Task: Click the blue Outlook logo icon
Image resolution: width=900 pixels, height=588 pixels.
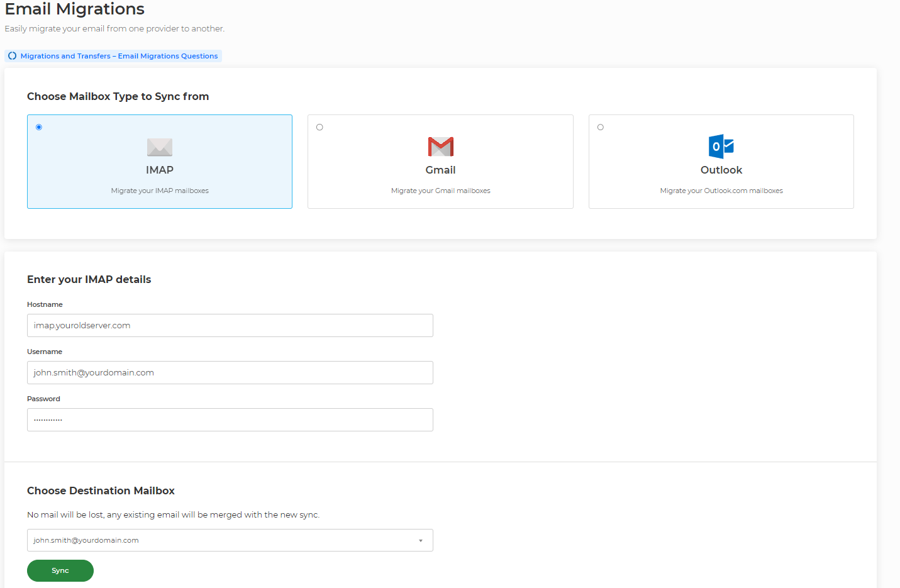Action: tap(721, 147)
